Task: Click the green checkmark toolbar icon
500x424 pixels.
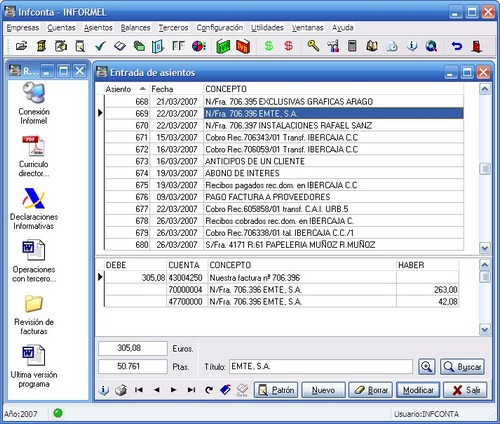Action: (100, 46)
